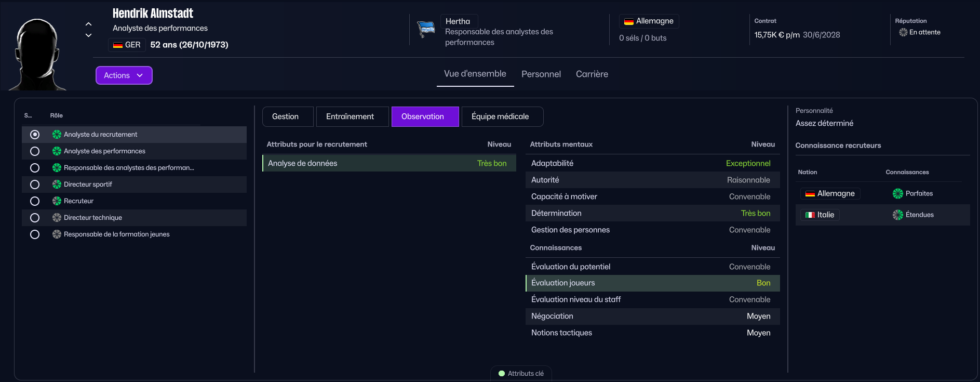
Task: Switch to the Carrière tab
Action: point(592,74)
